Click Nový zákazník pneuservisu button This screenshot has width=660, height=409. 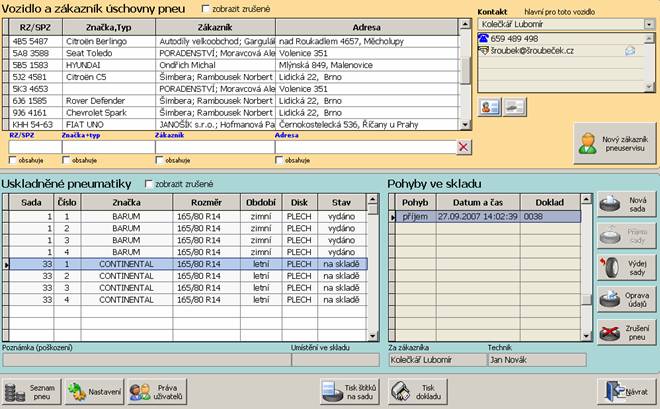click(612, 147)
